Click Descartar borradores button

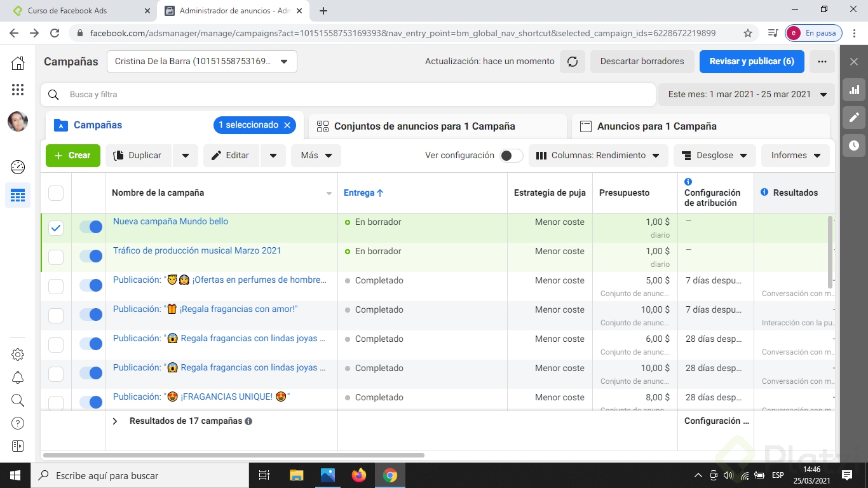pos(642,62)
